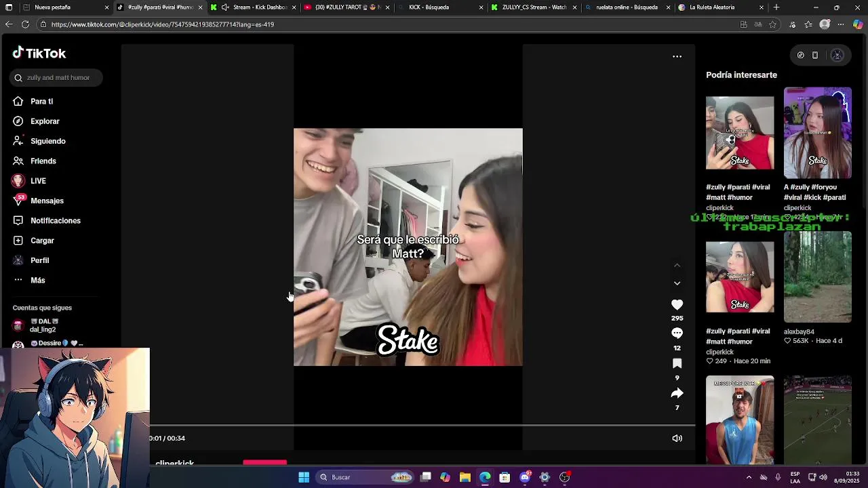Image resolution: width=868 pixels, height=488 pixels.
Task: Open the video options three-dot menu
Action: coord(677,56)
